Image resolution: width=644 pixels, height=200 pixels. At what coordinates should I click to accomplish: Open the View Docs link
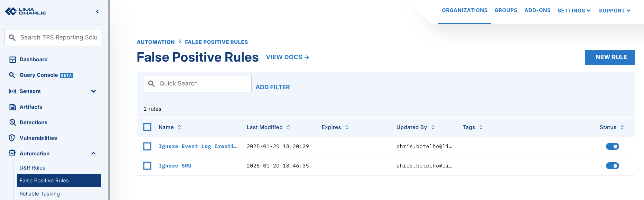[x=287, y=57]
